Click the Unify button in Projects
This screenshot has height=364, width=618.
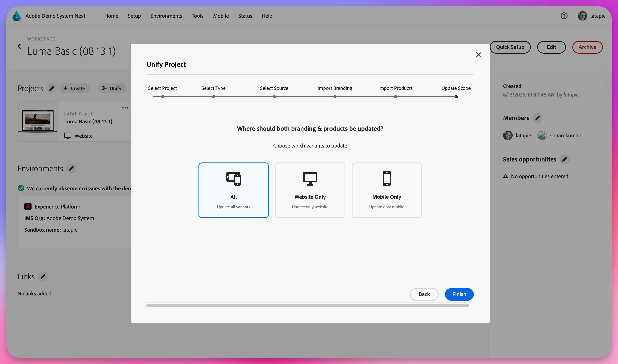pos(112,88)
